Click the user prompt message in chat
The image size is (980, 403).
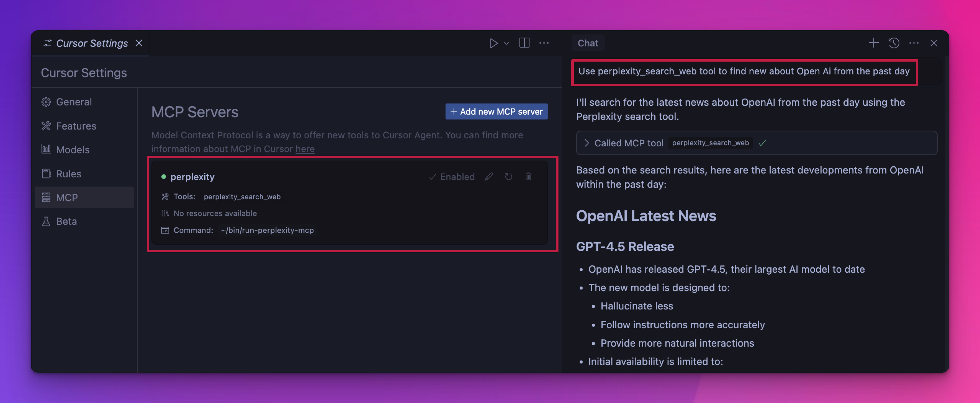pyautogui.click(x=744, y=71)
